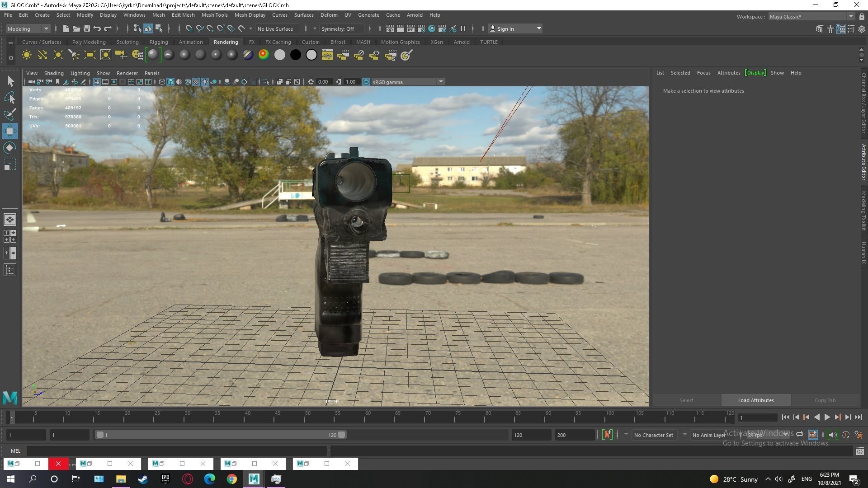Open the Arnold menu
Screen dimensions: 868x488
point(415,14)
